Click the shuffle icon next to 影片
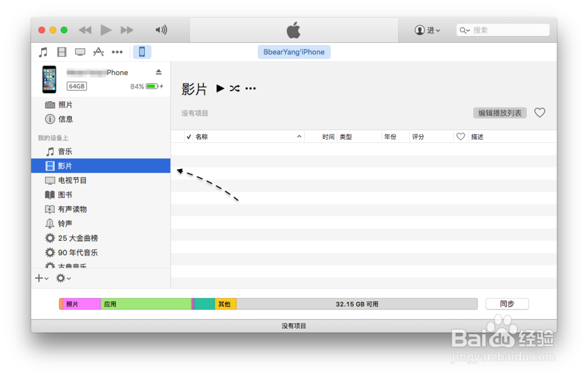 tap(234, 89)
